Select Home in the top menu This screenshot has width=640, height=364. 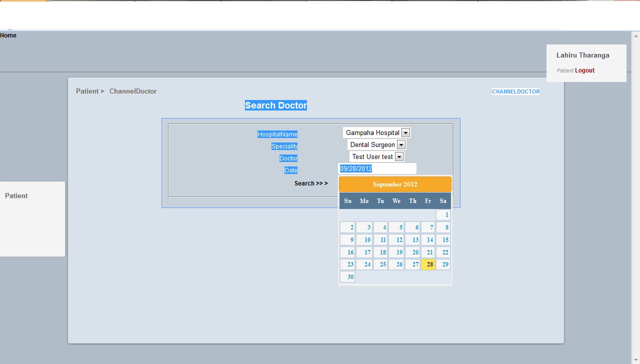pos(8,35)
